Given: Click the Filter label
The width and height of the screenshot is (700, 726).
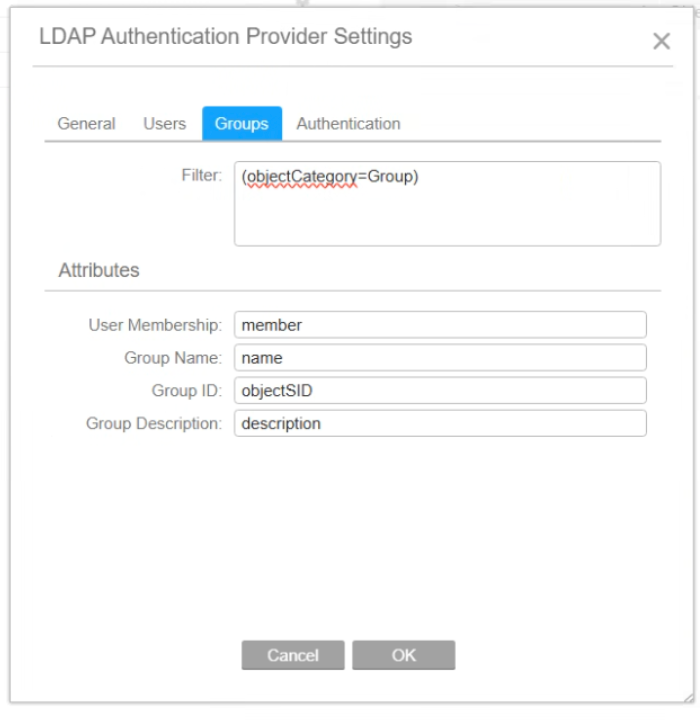Looking at the screenshot, I should 201,175.
